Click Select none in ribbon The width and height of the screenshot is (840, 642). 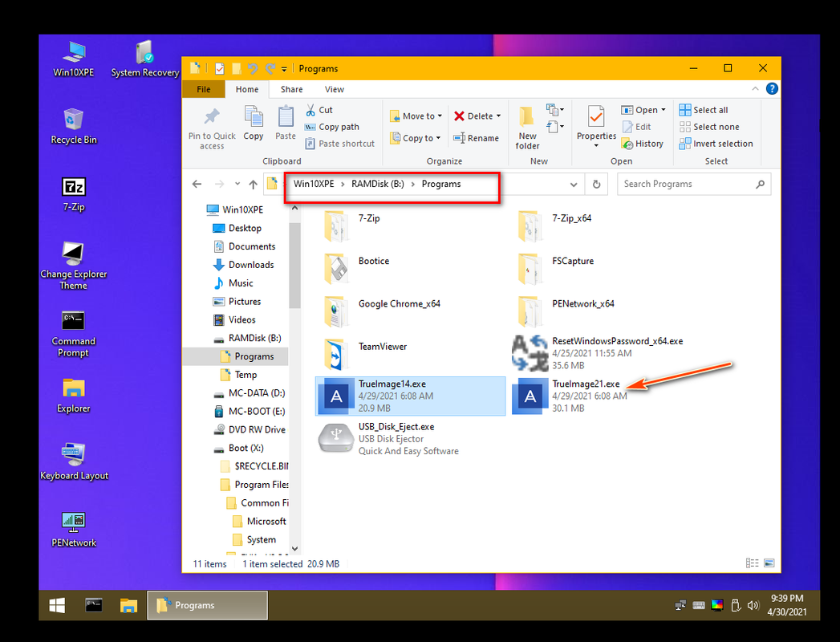(x=709, y=127)
